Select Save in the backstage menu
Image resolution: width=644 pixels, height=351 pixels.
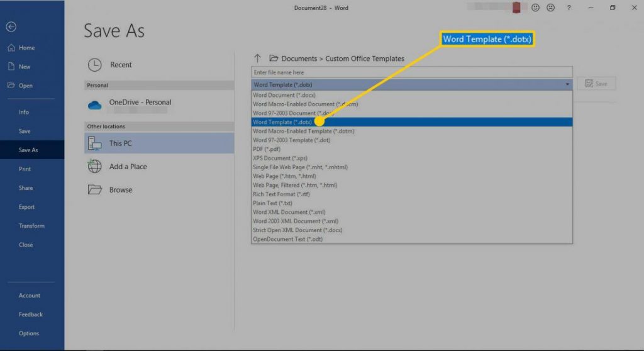tap(25, 131)
